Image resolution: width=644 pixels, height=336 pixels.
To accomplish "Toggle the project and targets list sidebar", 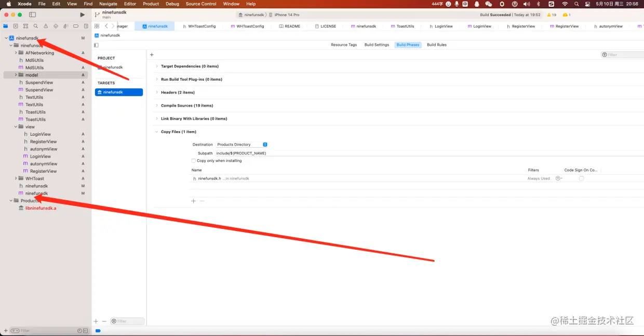I will pos(97,45).
